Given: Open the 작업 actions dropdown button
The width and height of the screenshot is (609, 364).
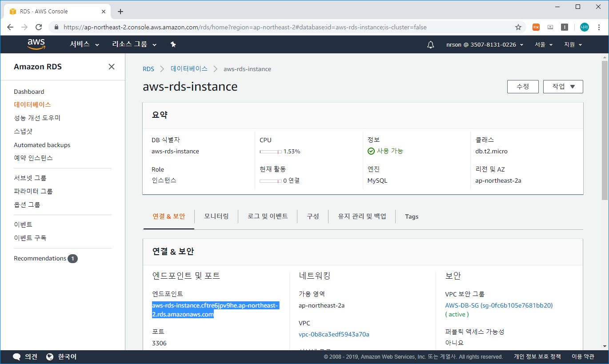Looking at the screenshot, I should point(563,87).
